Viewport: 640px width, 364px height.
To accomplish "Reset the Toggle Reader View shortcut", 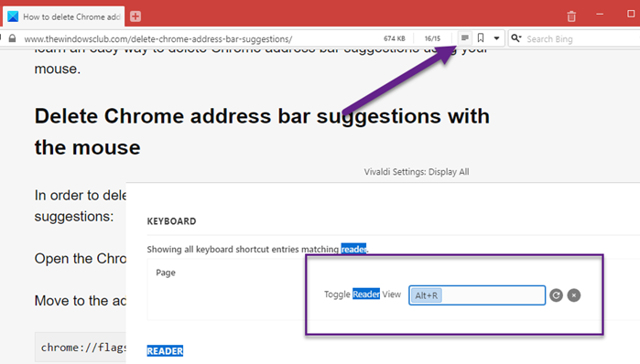I will 556,295.
